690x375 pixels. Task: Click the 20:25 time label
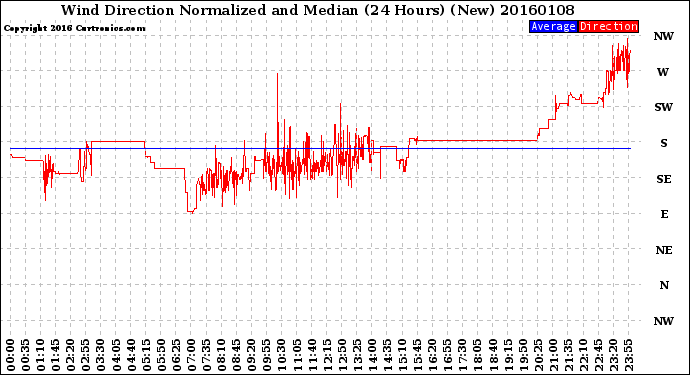(x=538, y=355)
